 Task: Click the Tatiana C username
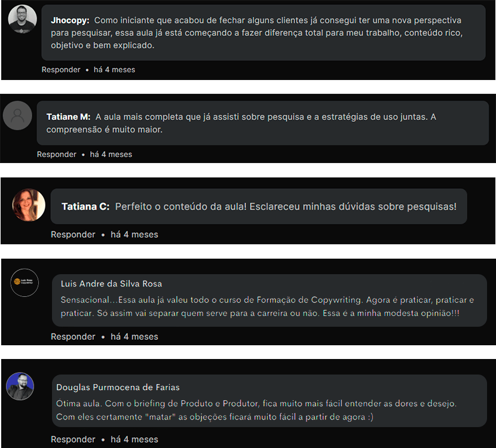coord(85,207)
